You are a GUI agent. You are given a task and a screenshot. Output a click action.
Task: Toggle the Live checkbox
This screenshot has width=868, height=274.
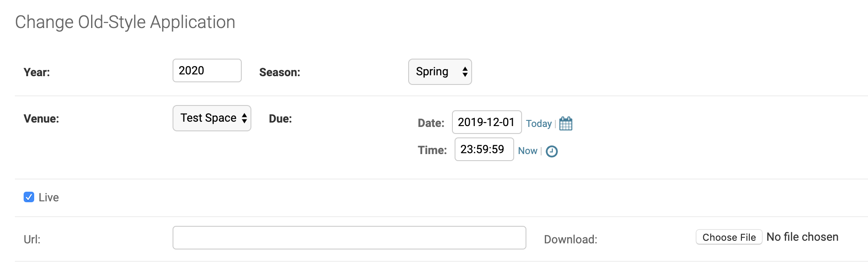coord(29,197)
